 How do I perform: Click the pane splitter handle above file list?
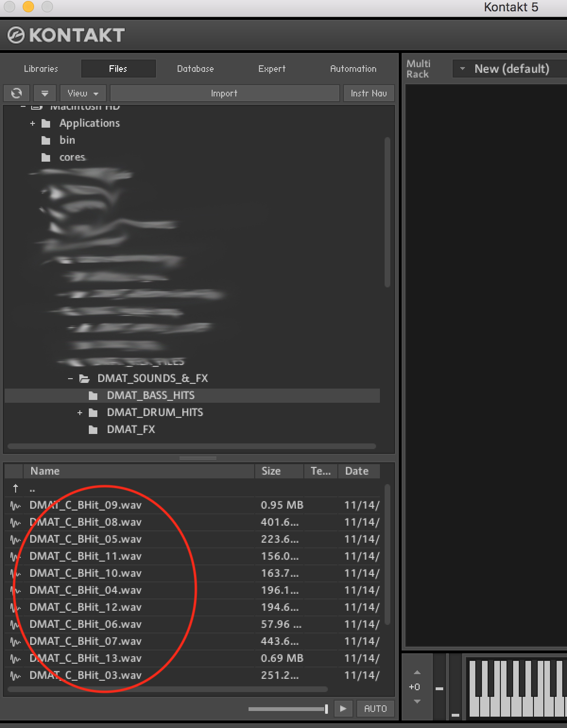pos(198,458)
